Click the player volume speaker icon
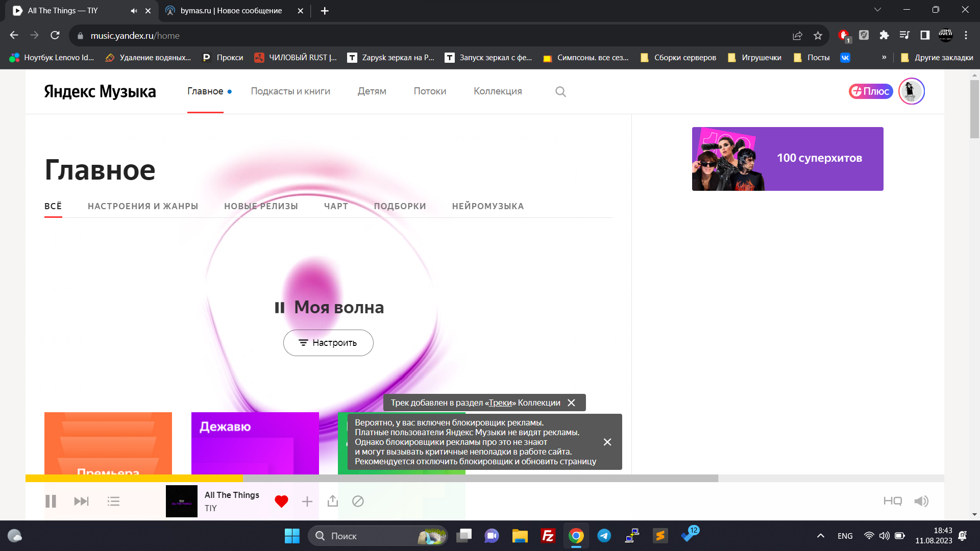 pyautogui.click(x=921, y=501)
